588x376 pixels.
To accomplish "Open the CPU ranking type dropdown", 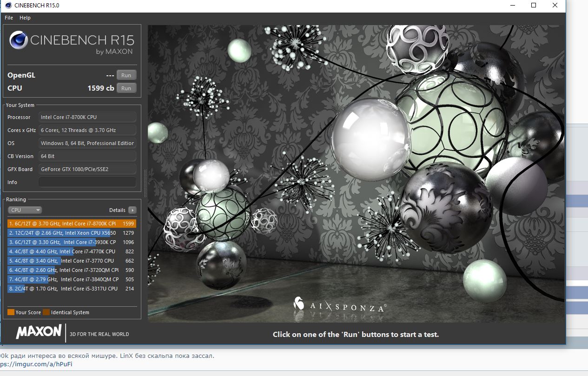I will tap(25, 210).
